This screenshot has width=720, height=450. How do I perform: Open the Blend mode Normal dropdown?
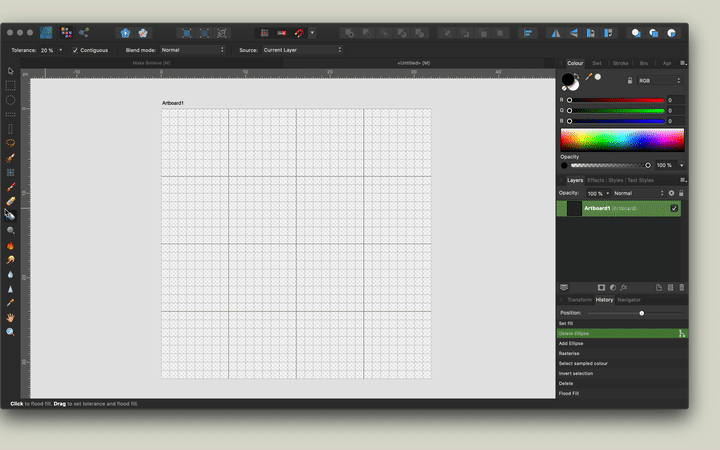coord(192,50)
